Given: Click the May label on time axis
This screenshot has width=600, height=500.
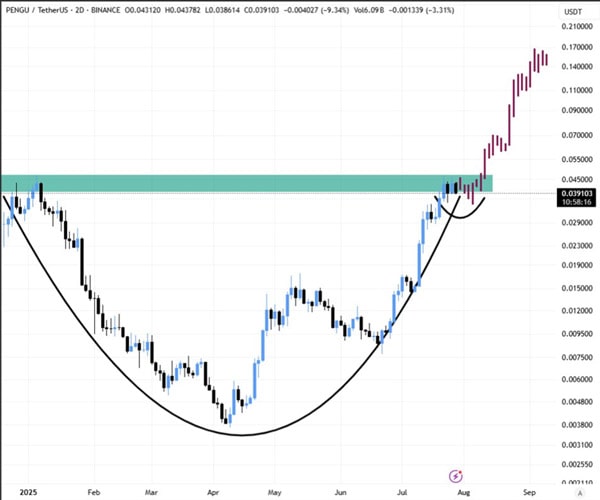Looking at the screenshot, I should pos(274,492).
